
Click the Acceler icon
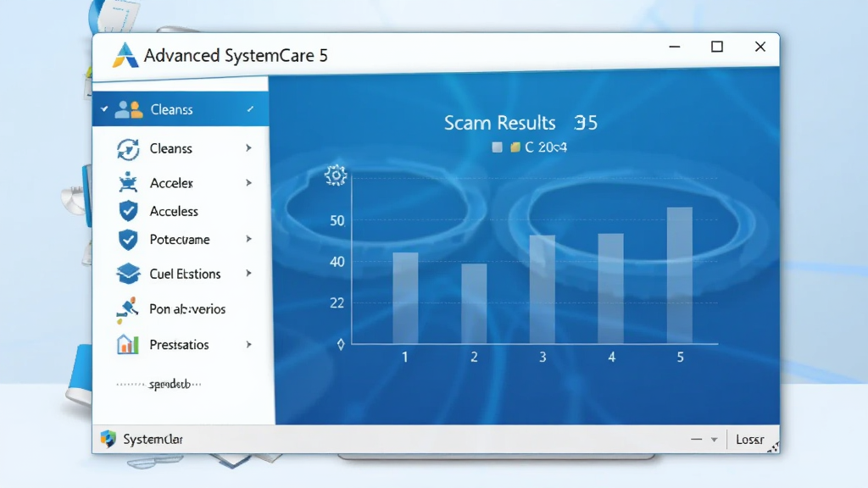(x=128, y=182)
